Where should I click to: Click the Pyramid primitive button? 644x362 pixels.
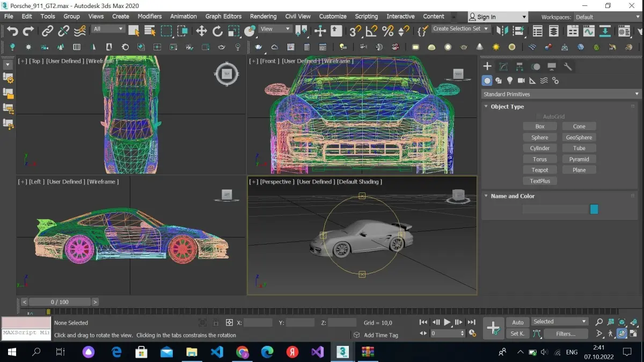click(x=579, y=159)
